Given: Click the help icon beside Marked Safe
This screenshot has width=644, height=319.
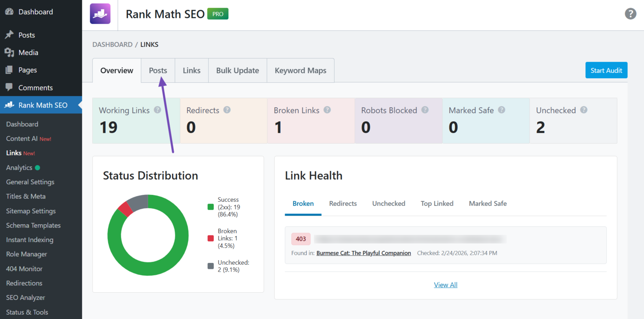Looking at the screenshot, I should point(501,110).
